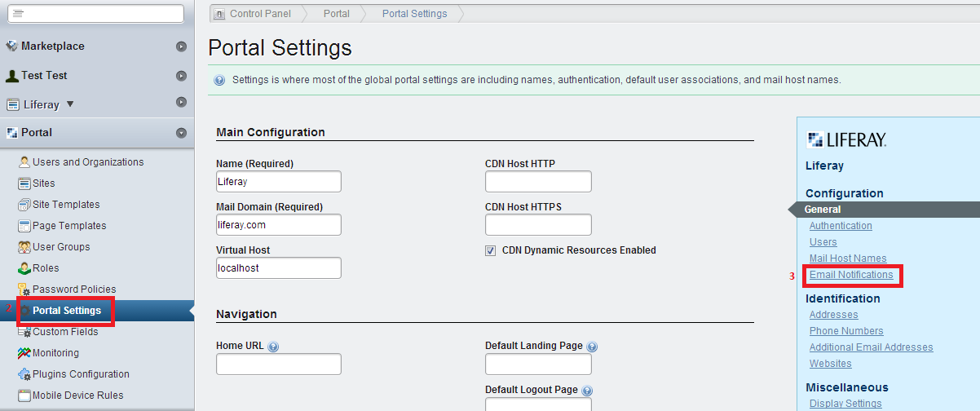
Task: Click the CDN Host HTTP field
Action: [x=538, y=182]
